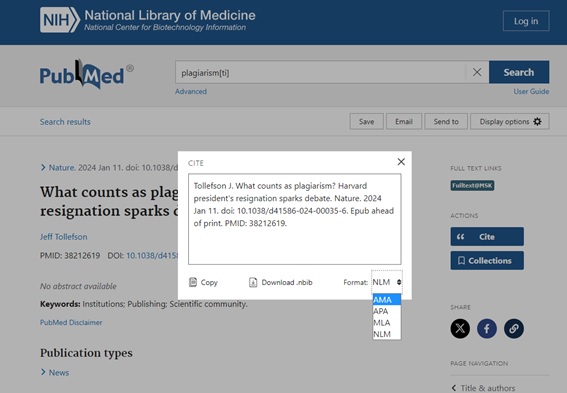Click the Log in button
The height and width of the screenshot is (393, 567).
[x=526, y=21]
